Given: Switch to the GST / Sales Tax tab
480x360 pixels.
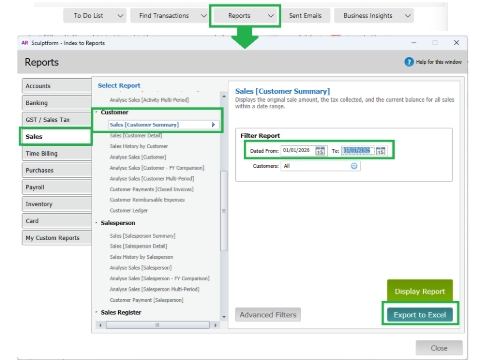Looking at the screenshot, I should (57, 120).
